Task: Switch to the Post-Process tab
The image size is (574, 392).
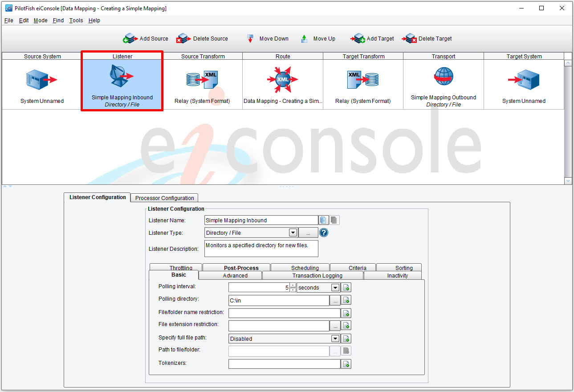Action: pyautogui.click(x=236, y=267)
